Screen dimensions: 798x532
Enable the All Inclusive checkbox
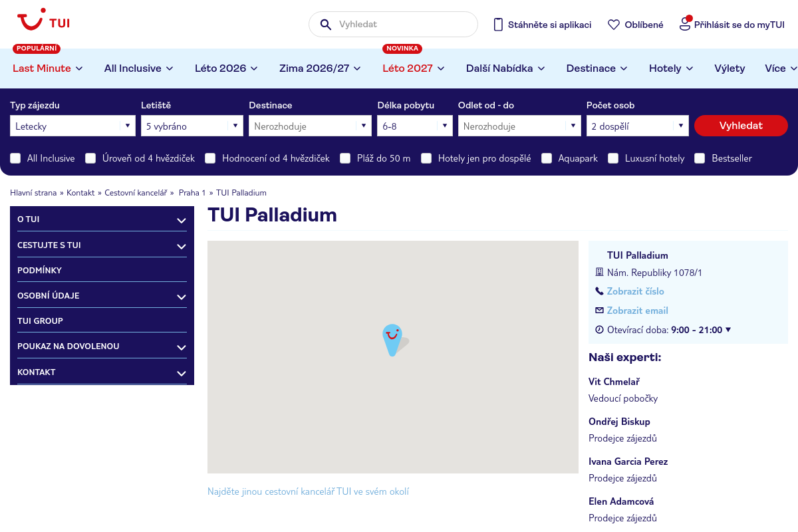(15, 158)
